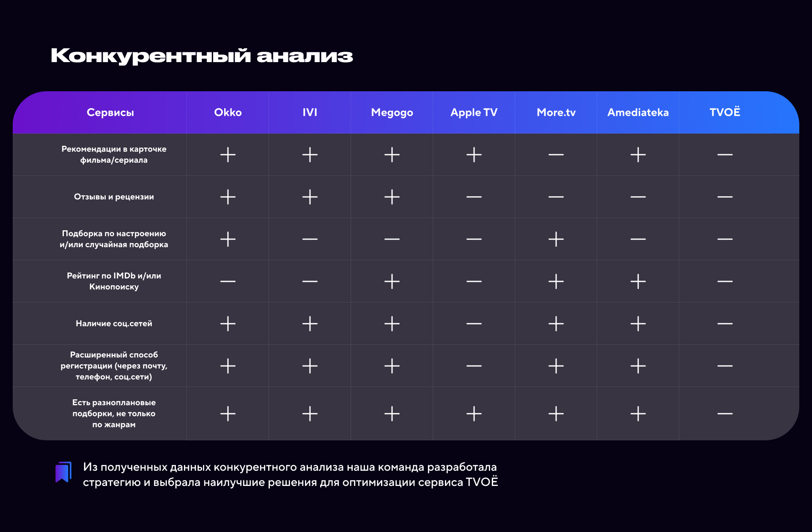The image size is (812, 532).
Task: Click the footer text about TVOЁ strategy
Action: [290, 475]
